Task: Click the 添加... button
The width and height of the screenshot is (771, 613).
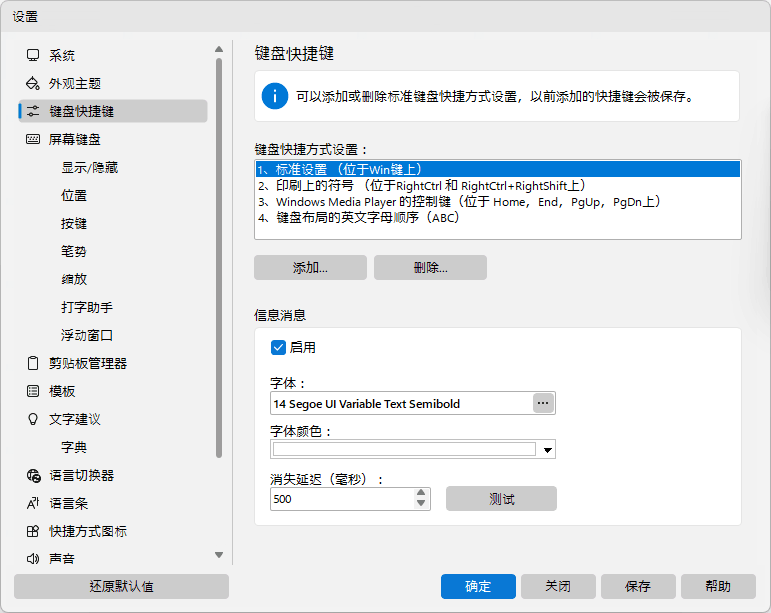Action: [x=310, y=267]
